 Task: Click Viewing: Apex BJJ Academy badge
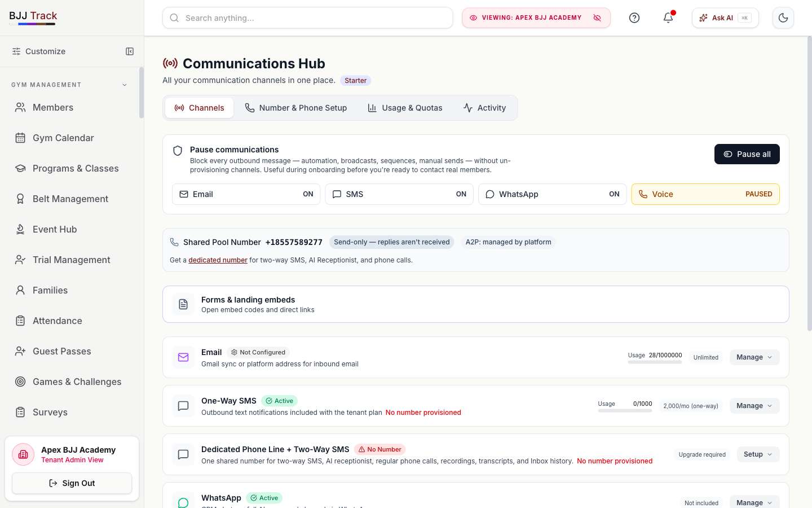click(536, 18)
